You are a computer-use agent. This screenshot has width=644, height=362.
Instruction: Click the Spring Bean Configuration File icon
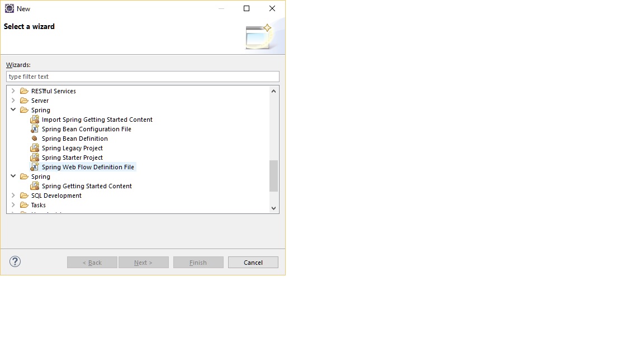coord(35,129)
